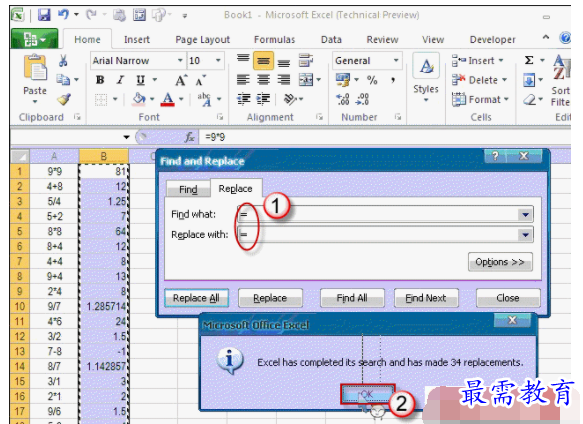
Task: Center text horizontally
Action: (263, 80)
